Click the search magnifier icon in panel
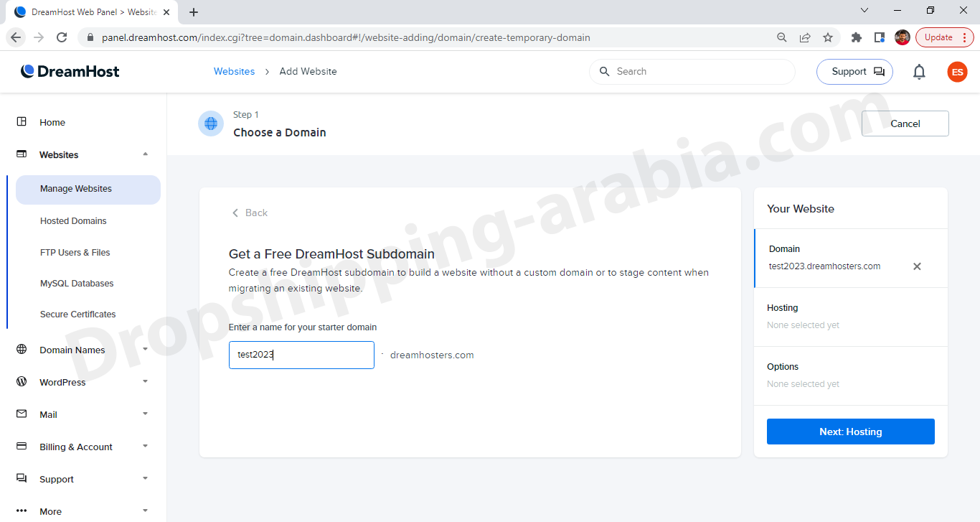This screenshot has width=980, height=522. point(604,72)
